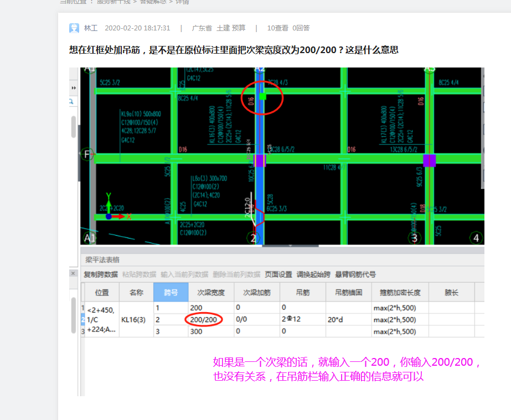Image resolution: width=511 pixels, height=420 pixels.
Task: Click the 广东省 region tag
Action: coord(202,28)
